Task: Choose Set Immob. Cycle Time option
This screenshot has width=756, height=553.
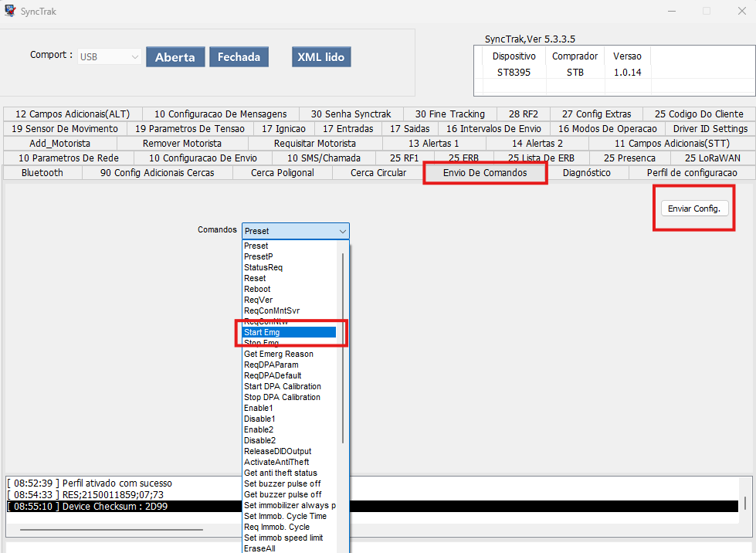Action: [x=290, y=517]
